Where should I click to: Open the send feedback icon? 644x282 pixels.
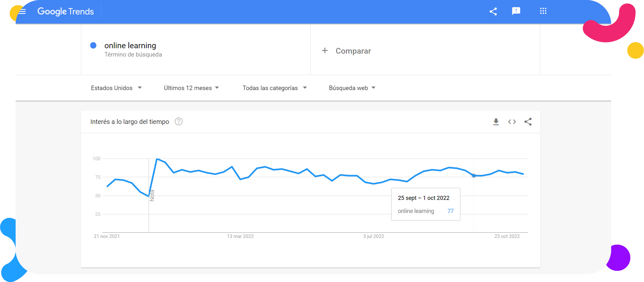(x=516, y=11)
